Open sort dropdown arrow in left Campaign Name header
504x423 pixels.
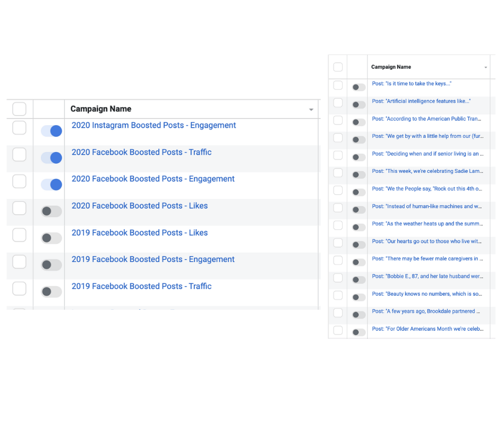[x=311, y=110]
